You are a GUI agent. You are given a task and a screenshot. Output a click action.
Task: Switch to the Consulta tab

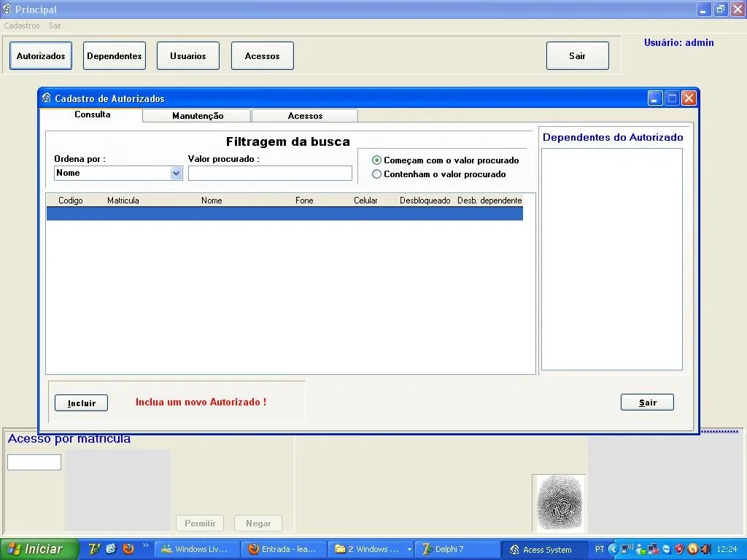pyautogui.click(x=92, y=114)
